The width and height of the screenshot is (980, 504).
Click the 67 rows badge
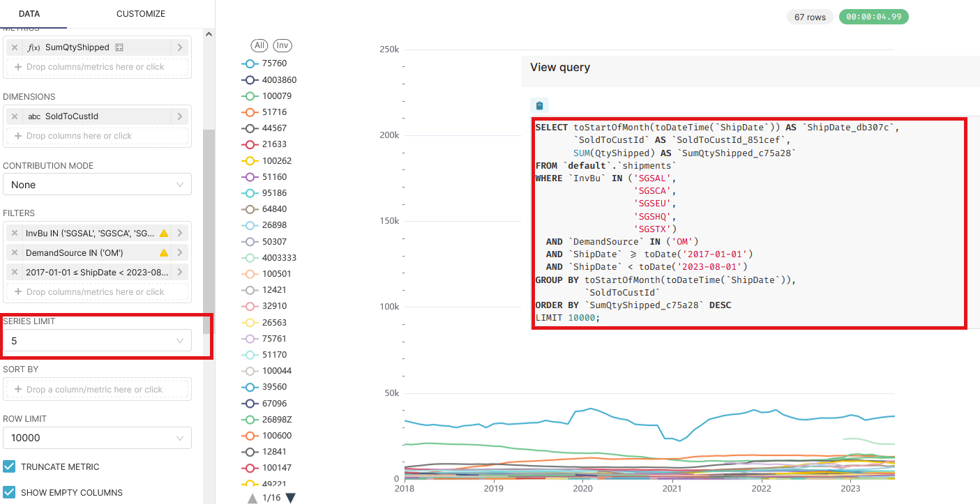[810, 16]
